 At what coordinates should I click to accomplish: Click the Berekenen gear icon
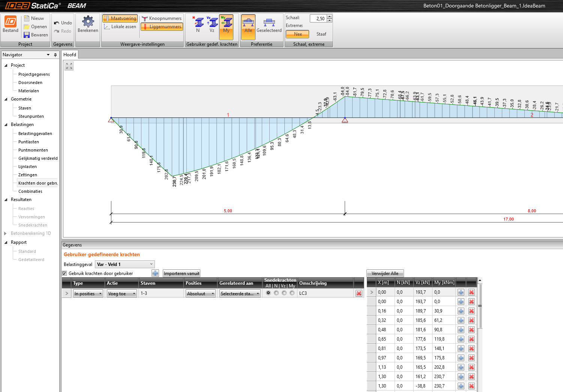[x=88, y=22]
